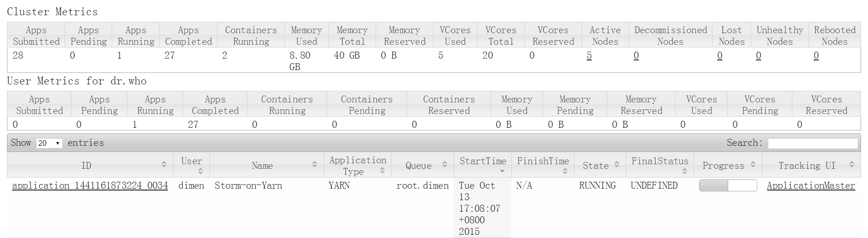
Task: Click the Storm-on-Yarn progress bar
Action: [728, 185]
